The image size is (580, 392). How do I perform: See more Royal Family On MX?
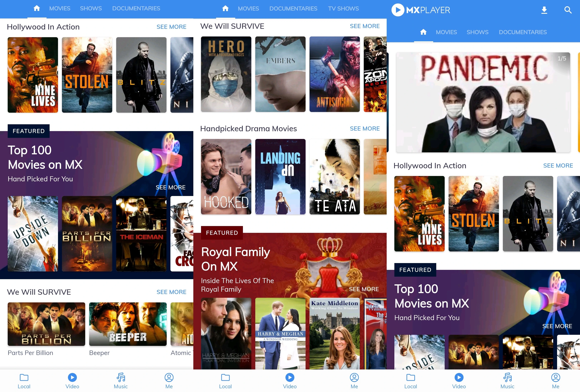pos(364,289)
